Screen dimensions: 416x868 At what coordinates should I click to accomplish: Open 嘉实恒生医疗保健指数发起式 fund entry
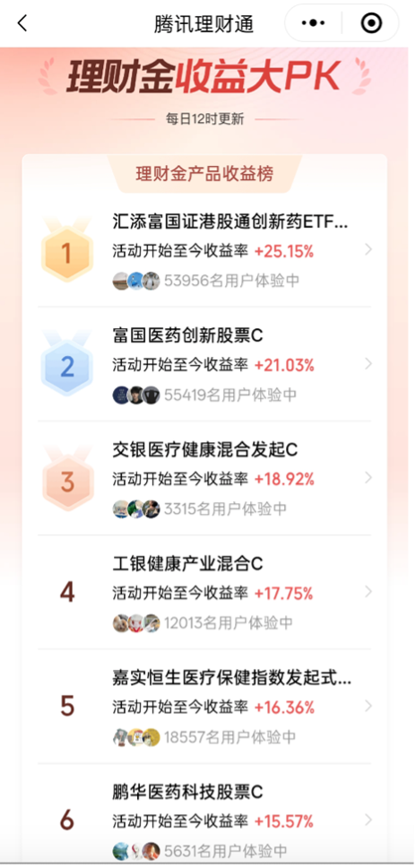(x=204, y=707)
